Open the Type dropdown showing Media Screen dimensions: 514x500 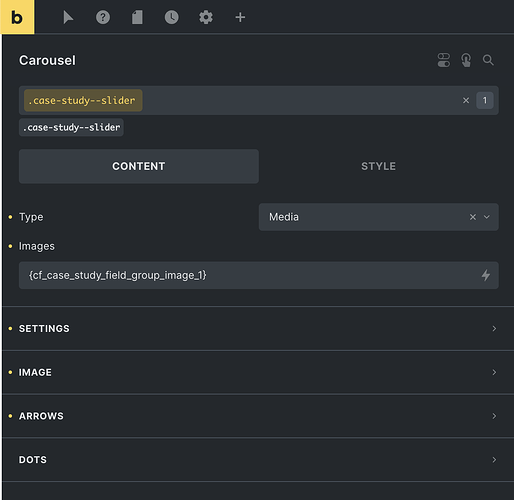(379, 217)
